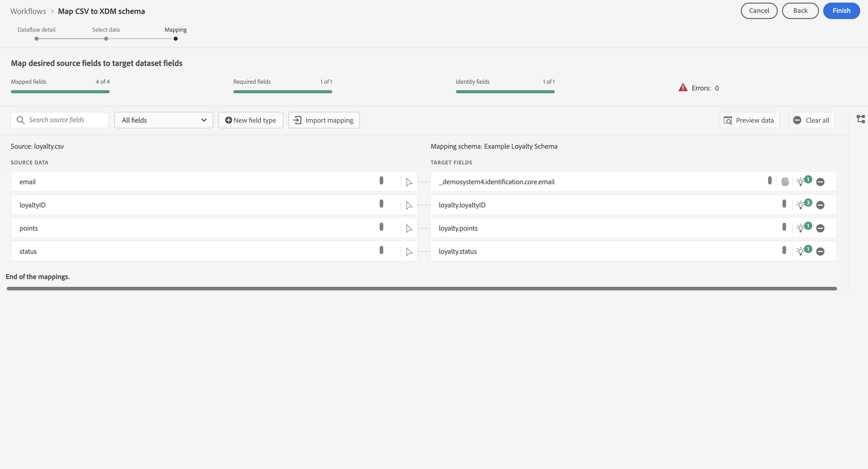Click the identity fingerprint icon on email row
The image size is (868, 469).
[785, 182]
